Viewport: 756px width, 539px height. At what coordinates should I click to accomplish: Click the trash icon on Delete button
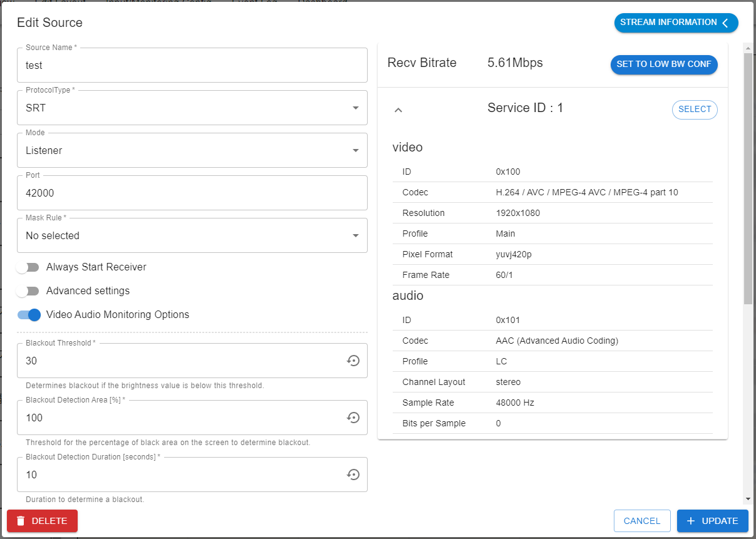[21, 521]
